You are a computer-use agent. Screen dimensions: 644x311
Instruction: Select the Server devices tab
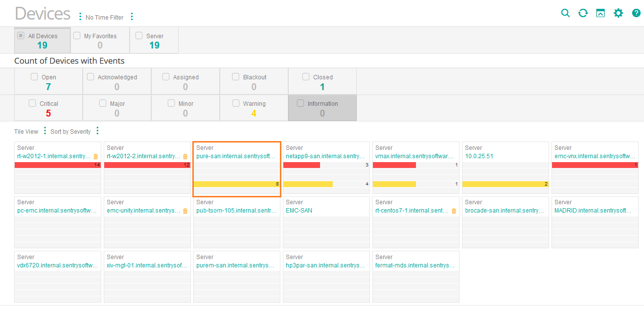(x=154, y=40)
